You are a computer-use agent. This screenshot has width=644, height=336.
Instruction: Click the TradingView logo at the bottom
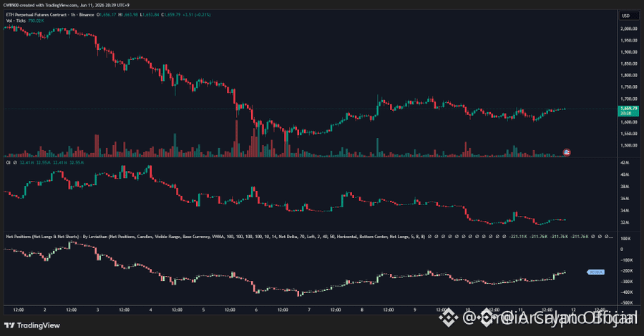[x=32, y=325]
